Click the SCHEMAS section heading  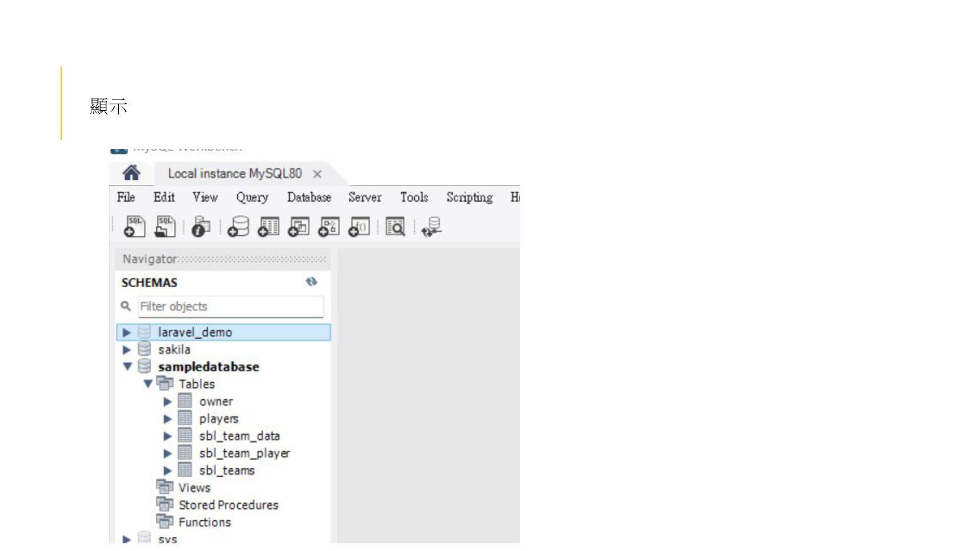tap(150, 283)
